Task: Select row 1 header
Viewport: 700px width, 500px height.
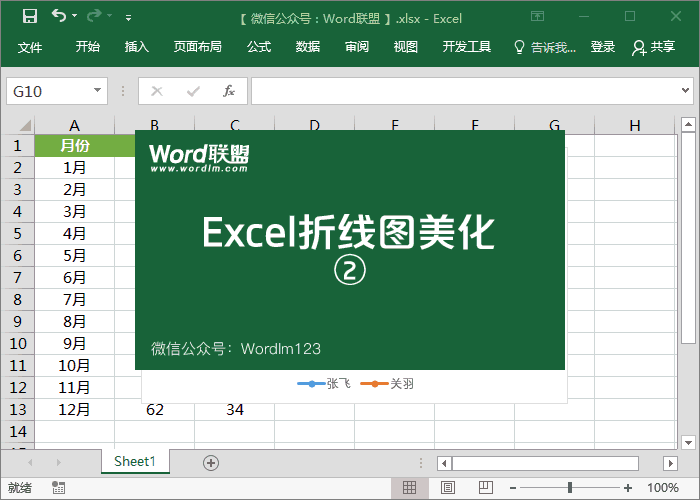Action: click(17, 146)
